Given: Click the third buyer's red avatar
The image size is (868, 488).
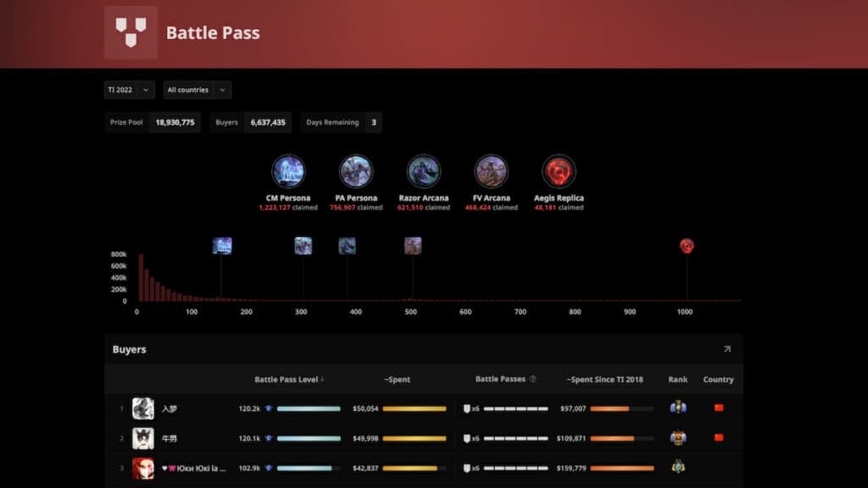Looking at the screenshot, I should pyautogui.click(x=143, y=469).
